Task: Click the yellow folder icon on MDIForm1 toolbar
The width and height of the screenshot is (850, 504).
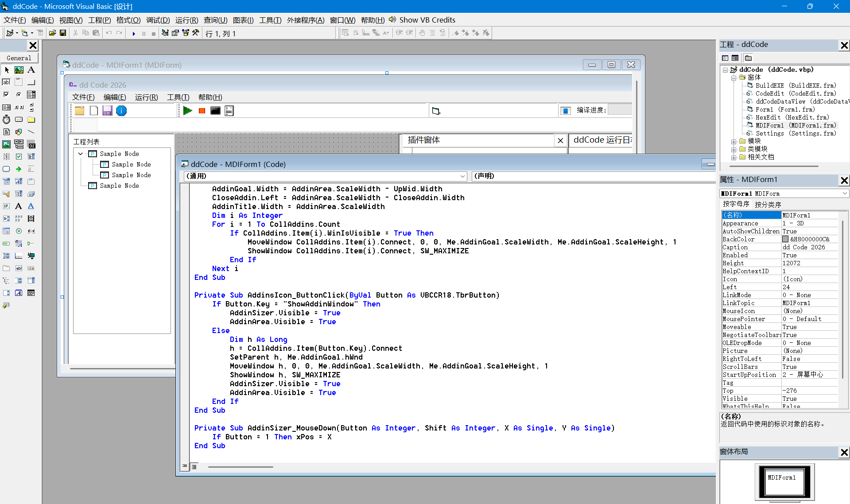Action: (80, 111)
